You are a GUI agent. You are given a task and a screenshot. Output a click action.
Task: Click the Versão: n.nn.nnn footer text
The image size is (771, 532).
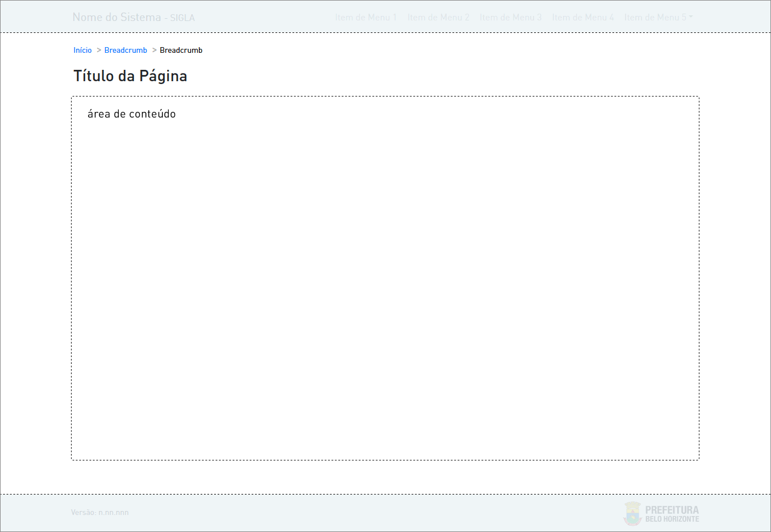[x=100, y=513]
